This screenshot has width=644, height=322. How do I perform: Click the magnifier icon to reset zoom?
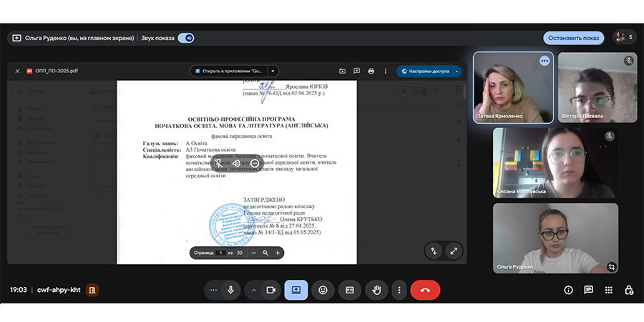265,253
